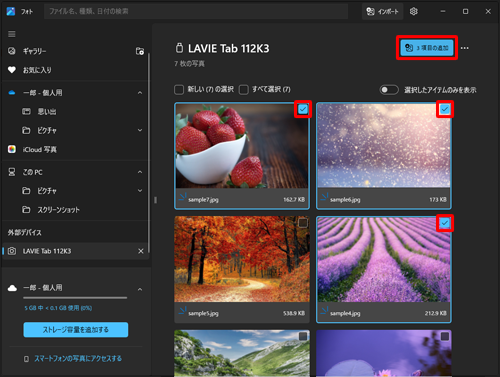Click the 538.9 KB size label
The image size is (500, 377).
pos(294,313)
